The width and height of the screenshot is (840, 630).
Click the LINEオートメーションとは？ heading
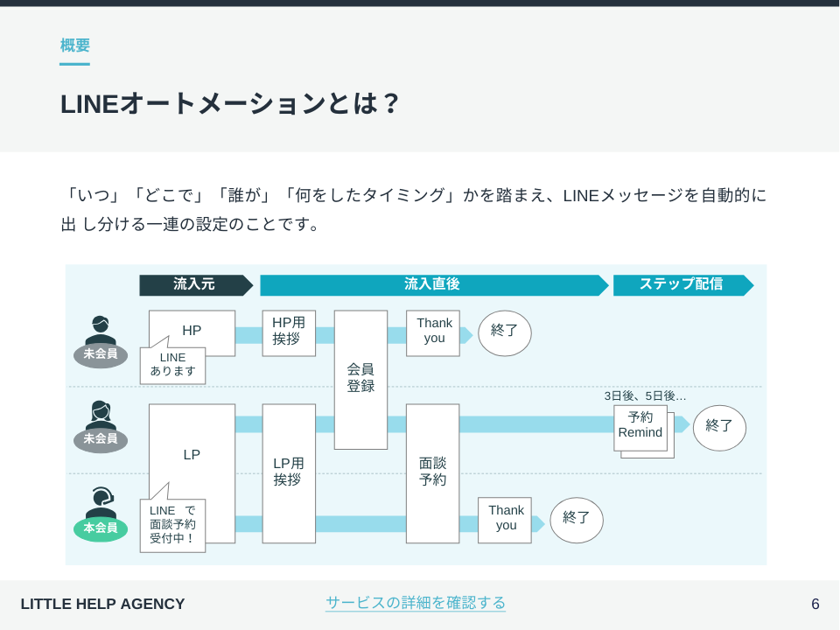click(229, 104)
